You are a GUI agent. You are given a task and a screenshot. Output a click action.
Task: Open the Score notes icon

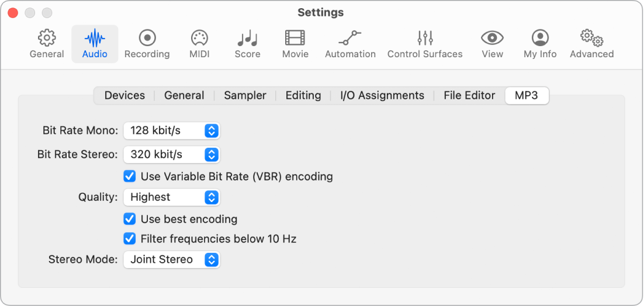click(247, 39)
